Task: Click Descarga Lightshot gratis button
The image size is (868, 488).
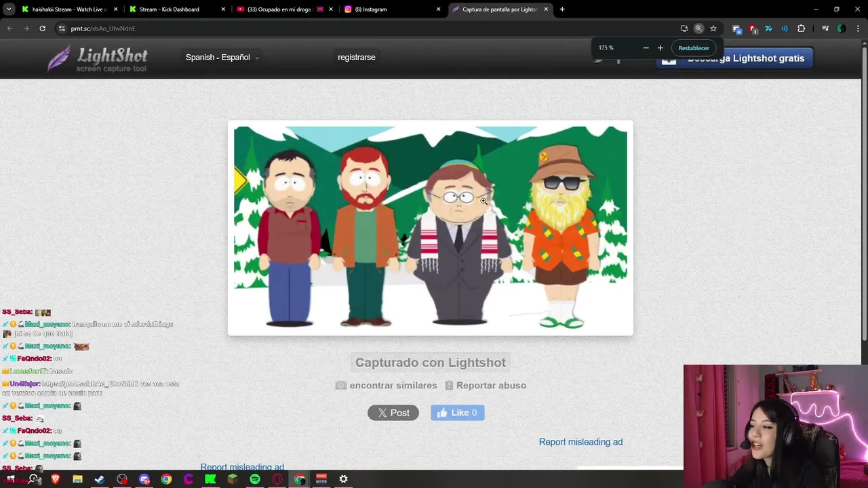Action: pyautogui.click(x=735, y=58)
